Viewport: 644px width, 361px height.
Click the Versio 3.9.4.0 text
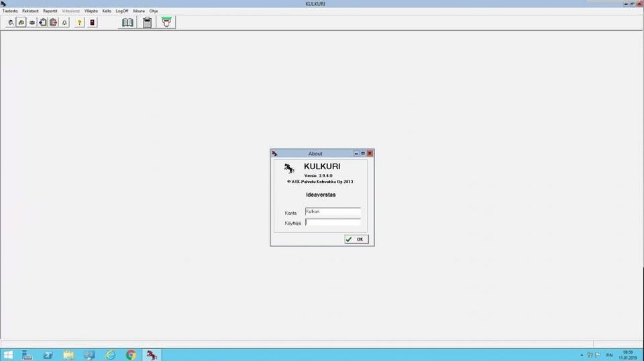[318, 176]
